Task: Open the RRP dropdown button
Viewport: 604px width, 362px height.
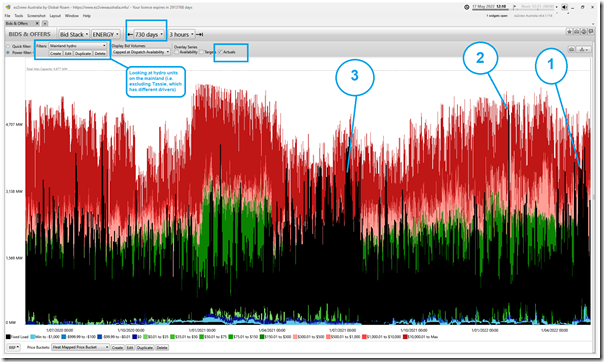Action: pyautogui.click(x=13, y=347)
